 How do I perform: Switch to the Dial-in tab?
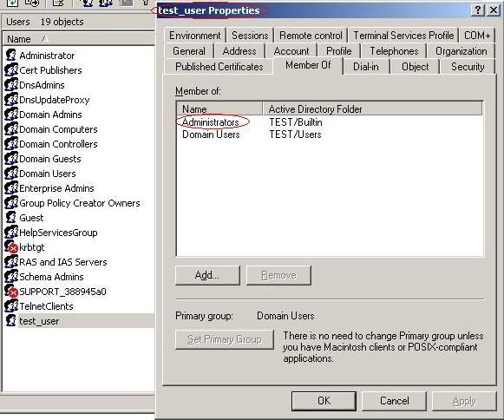(x=366, y=67)
